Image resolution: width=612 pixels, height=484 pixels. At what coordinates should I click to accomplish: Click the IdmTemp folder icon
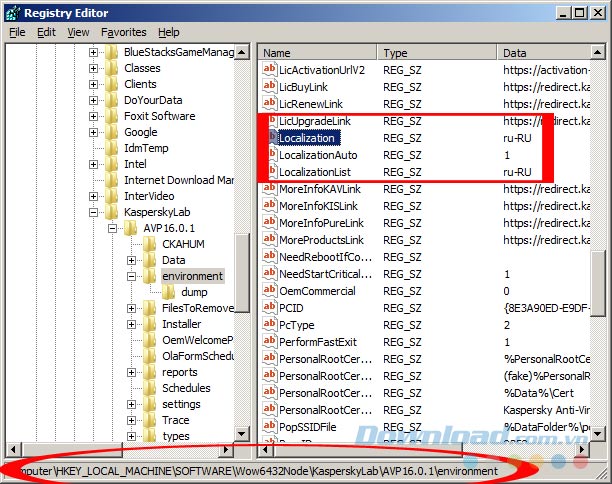(x=112, y=148)
